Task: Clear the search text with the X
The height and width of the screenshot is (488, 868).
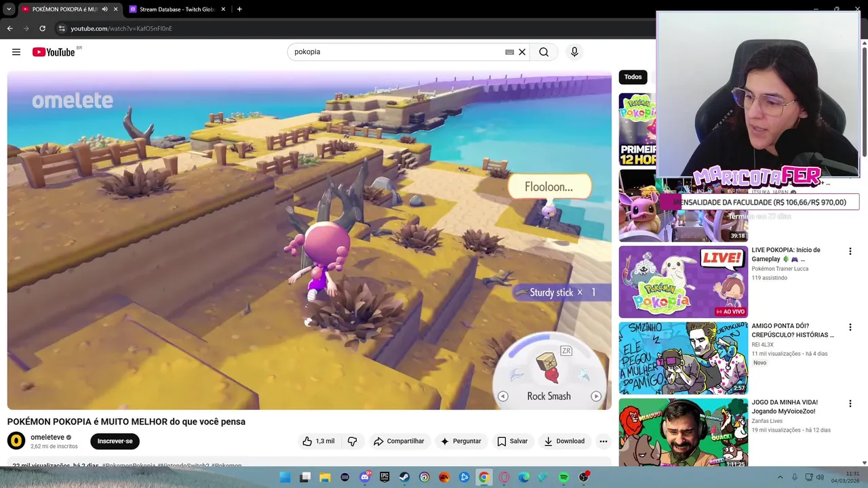Action: (x=522, y=52)
